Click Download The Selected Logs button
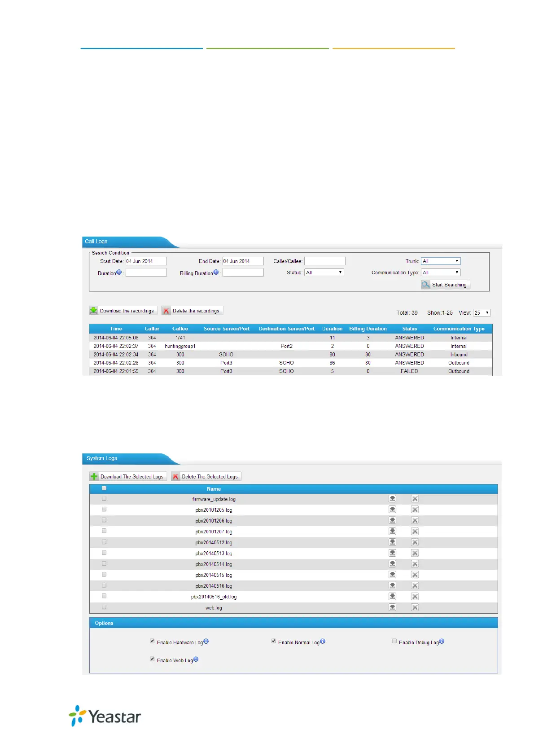The height and width of the screenshot is (756, 534). tap(128, 476)
